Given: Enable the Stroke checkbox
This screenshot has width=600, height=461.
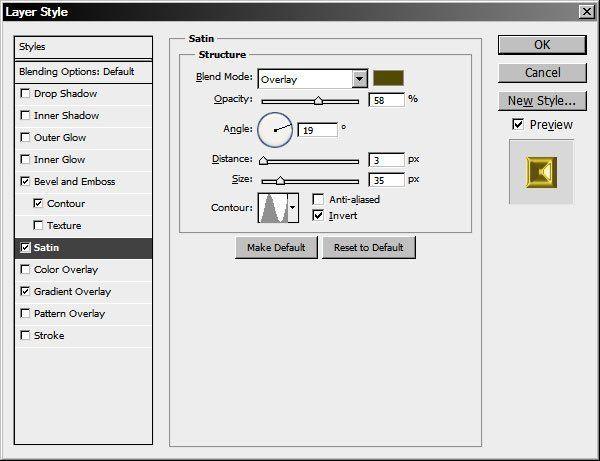Looking at the screenshot, I should [x=25, y=336].
